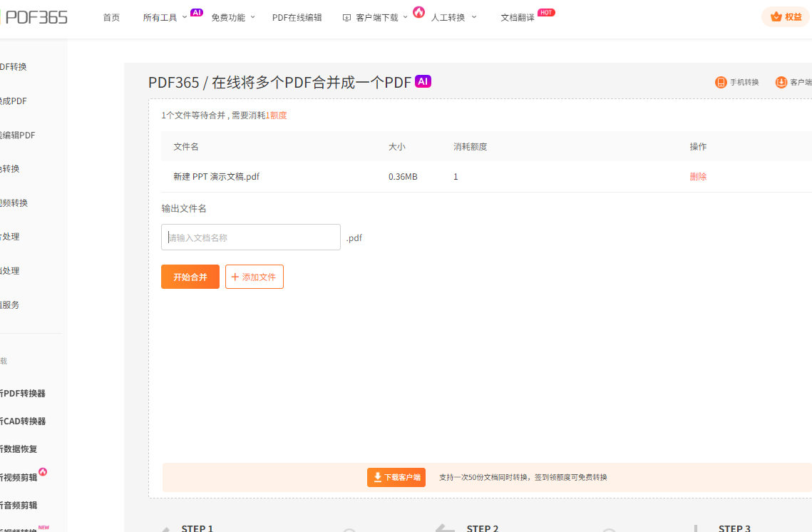The image size is (812, 532).
Task: Click the 权益 button
Action: click(786, 16)
